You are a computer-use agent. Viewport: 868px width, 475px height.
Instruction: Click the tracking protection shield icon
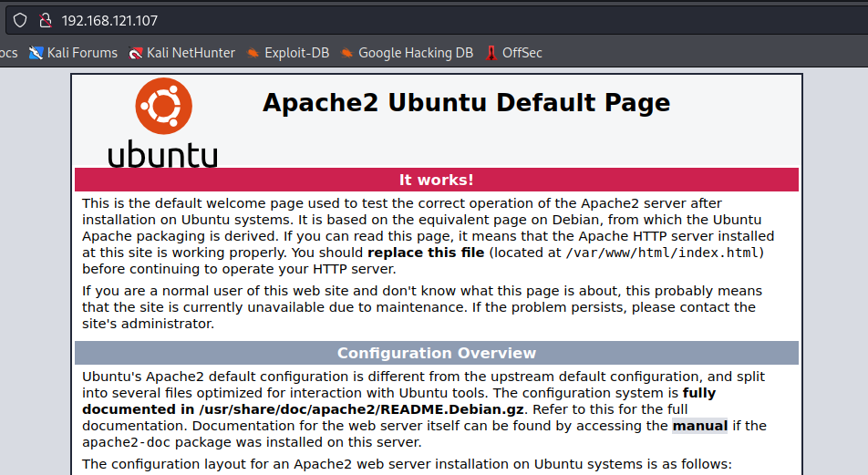pos(20,19)
